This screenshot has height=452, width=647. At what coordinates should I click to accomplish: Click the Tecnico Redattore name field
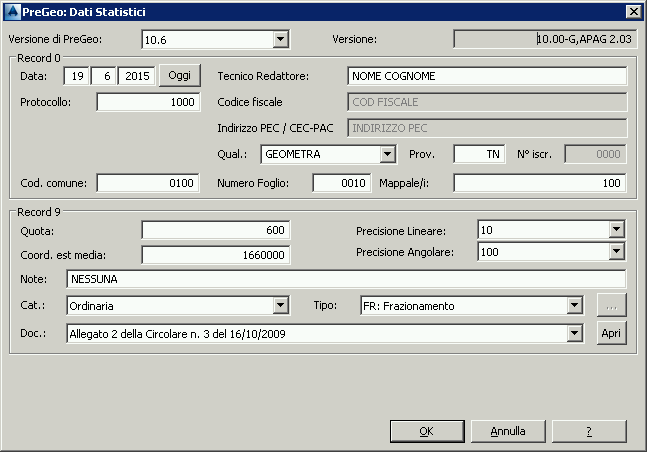tap(487, 76)
